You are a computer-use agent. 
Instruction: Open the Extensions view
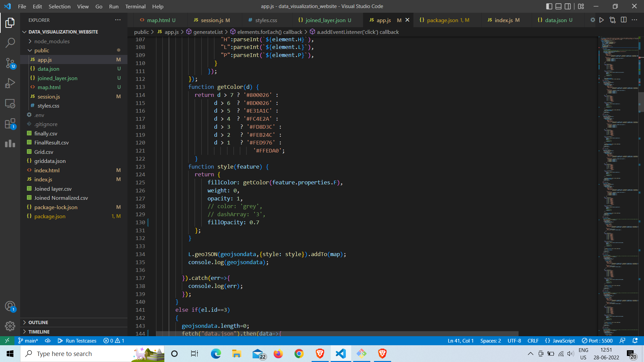click(10, 124)
